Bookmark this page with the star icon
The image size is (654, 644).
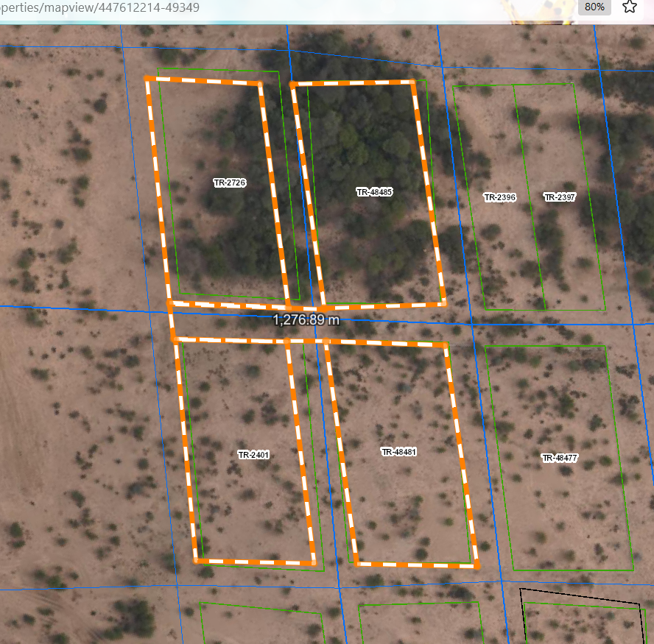pyautogui.click(x=630, y=7)
